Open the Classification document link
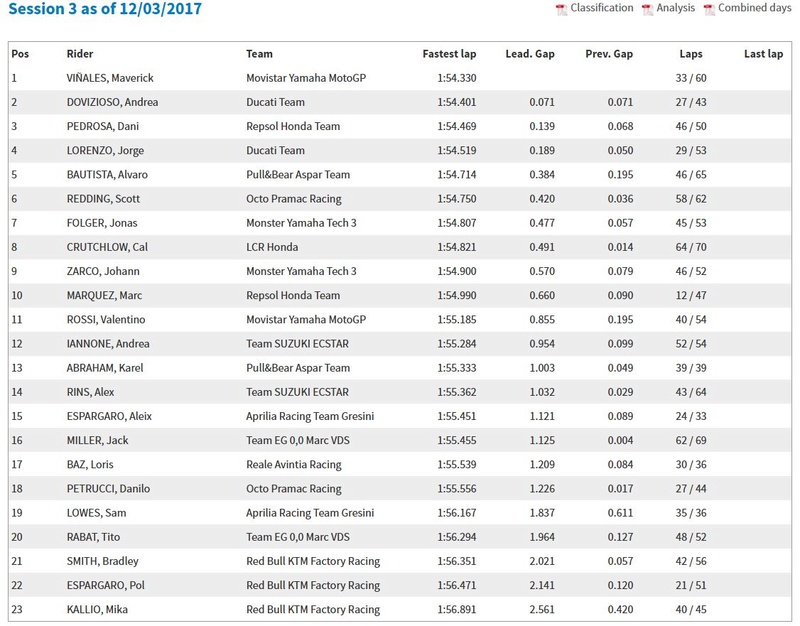 tap(602, 8)
